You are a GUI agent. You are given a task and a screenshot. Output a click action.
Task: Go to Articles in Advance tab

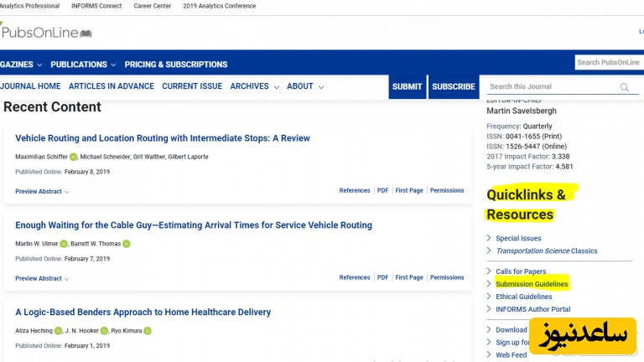(x=112, y=86)
